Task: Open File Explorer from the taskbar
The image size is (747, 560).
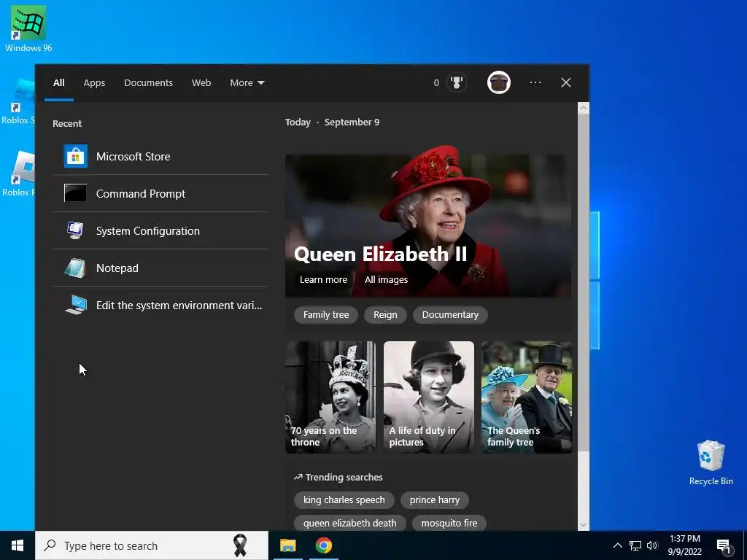Action: point(287,545)
